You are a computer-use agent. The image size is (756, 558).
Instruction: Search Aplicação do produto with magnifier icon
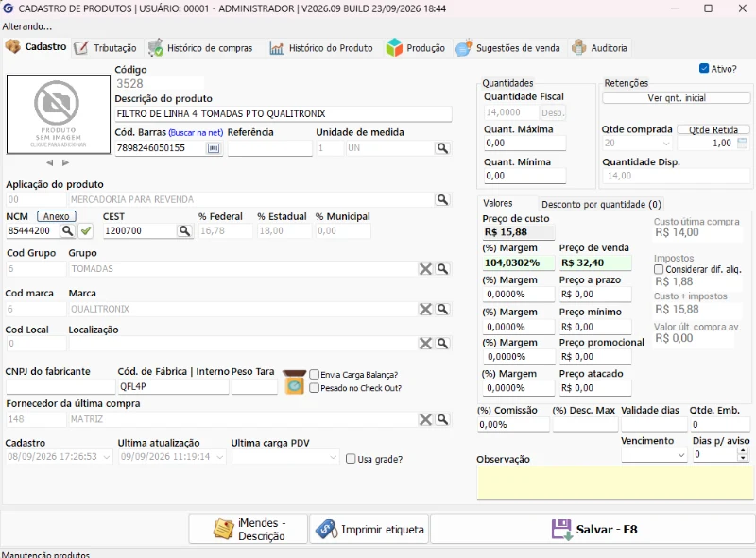[442, 199]
